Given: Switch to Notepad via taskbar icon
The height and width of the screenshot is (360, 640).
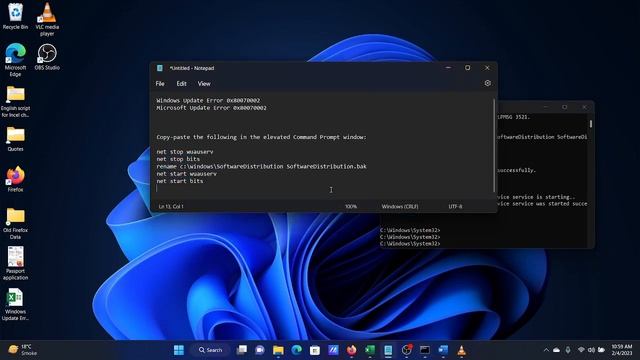Looking at the screenshot, I should pyautogui.click(x=388, y=350).
